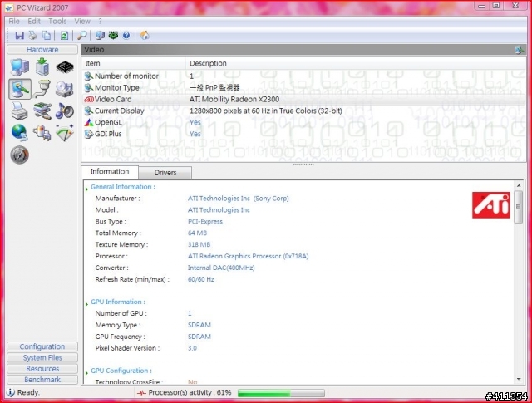Collapse the General Information section arrow
Viewport: 532px width, 403px height.
tap(86, 189)
